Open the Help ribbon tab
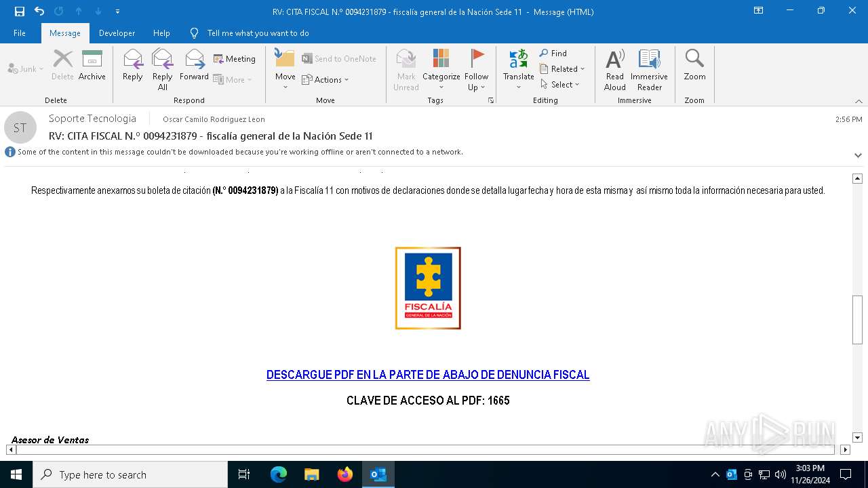Image resolution: width=868 pixels, height=488 pixels. [161, 33]
